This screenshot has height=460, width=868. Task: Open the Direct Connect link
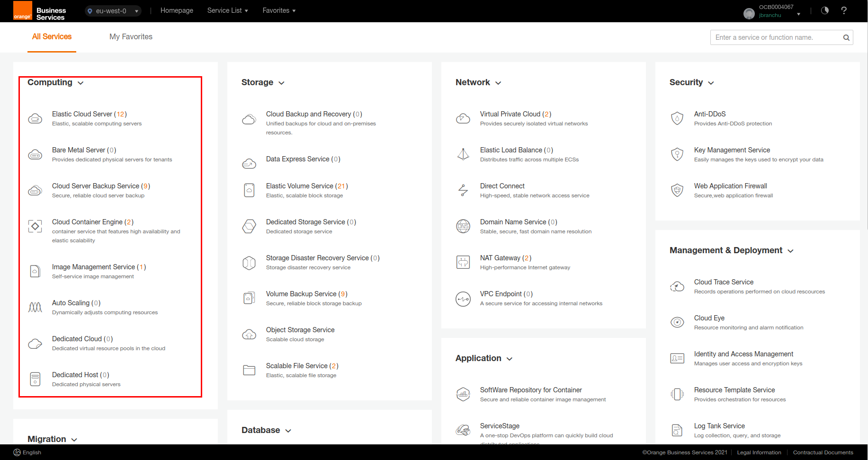click(502, 186)
